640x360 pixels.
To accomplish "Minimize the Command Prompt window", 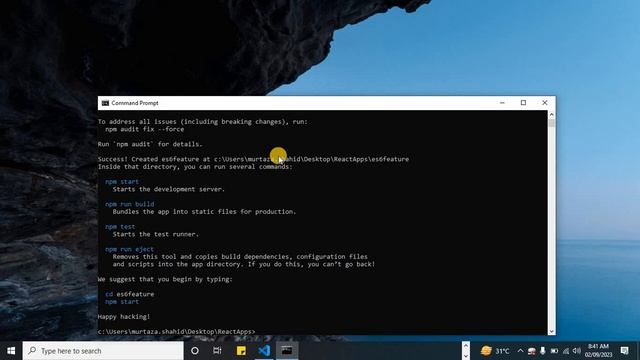I will pyautogui.click(x=502, y=103).
